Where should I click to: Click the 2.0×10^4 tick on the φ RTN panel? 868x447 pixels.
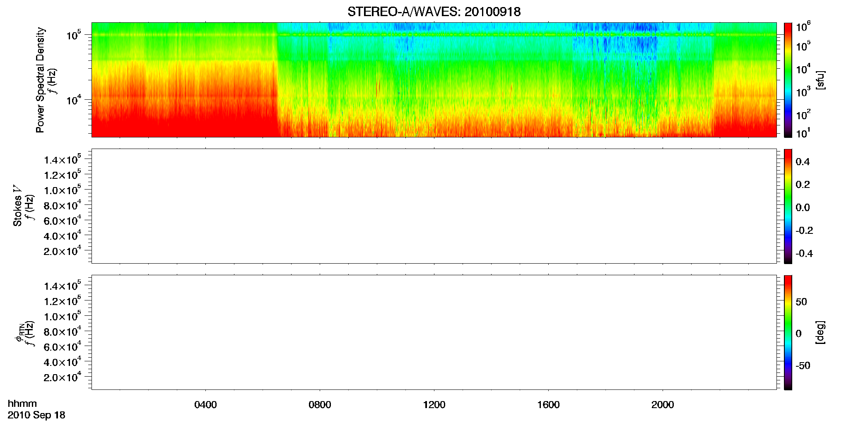coord(63,376)
